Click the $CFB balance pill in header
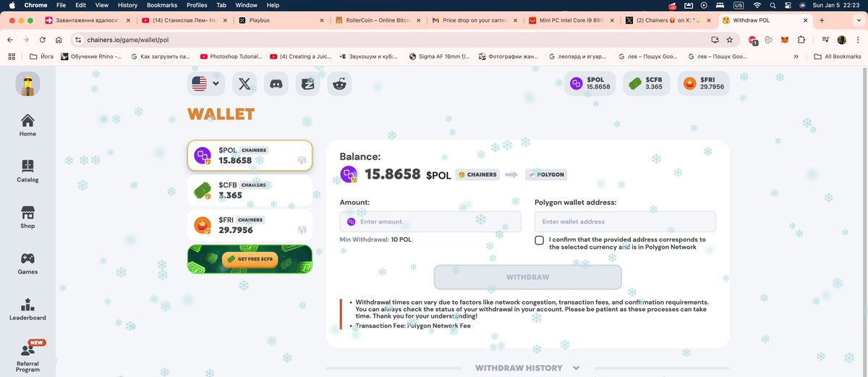This screenshot has width=868, height=377. click(x=647, y=84)
